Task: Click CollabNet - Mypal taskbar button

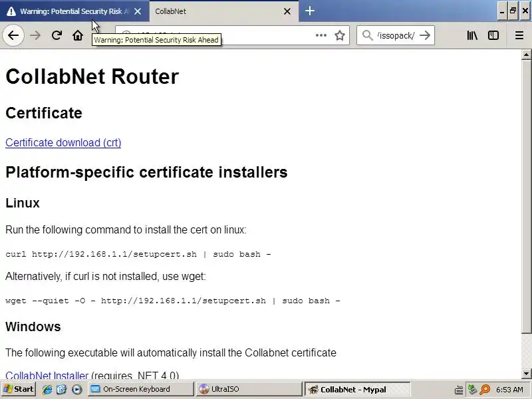Action: coord(357,389)
